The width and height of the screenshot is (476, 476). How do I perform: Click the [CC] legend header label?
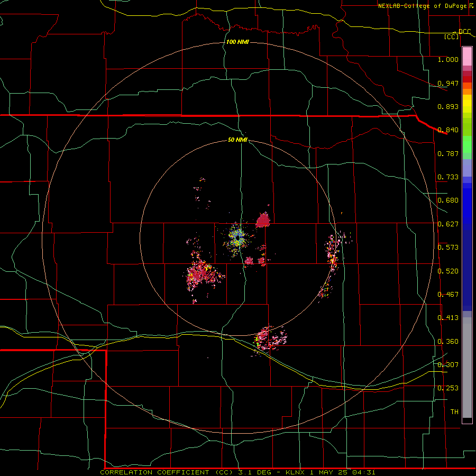tap(452, 36)
